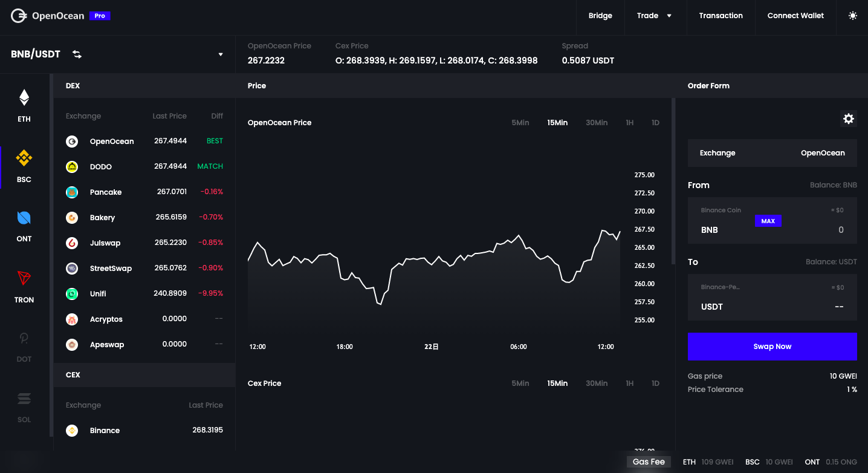
Task: Select 1D on OpenOcean Price chart
Action: point(655,123)
